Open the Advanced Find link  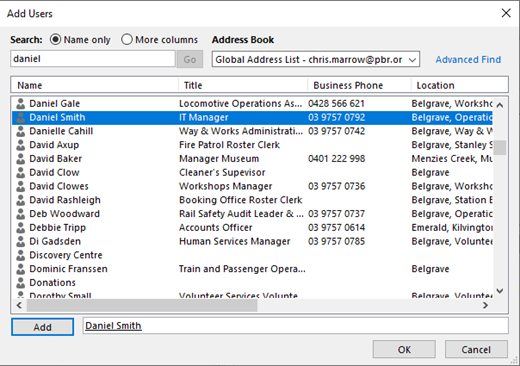(468, 60)
